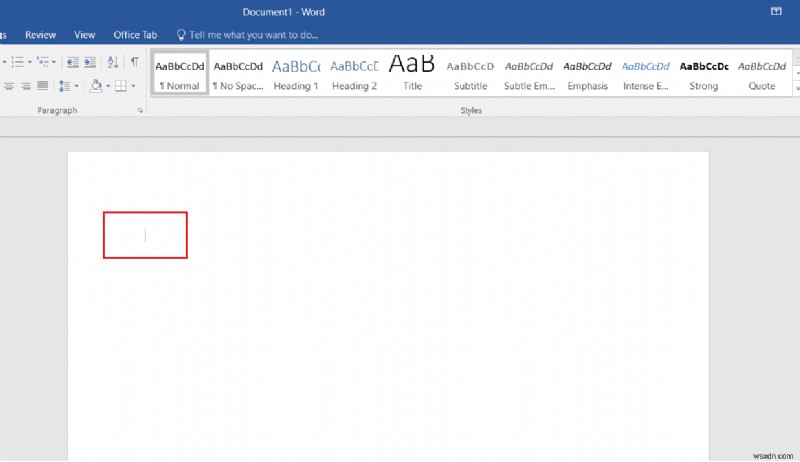This screenshot has height=462, width=800.
Task: Open the View ribbon tab
Action: [85, 35]
